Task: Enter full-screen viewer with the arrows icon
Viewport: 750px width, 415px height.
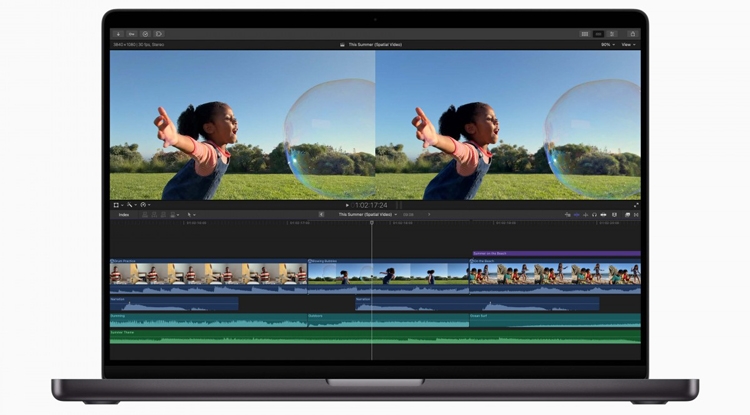Action: coord(636,205)
